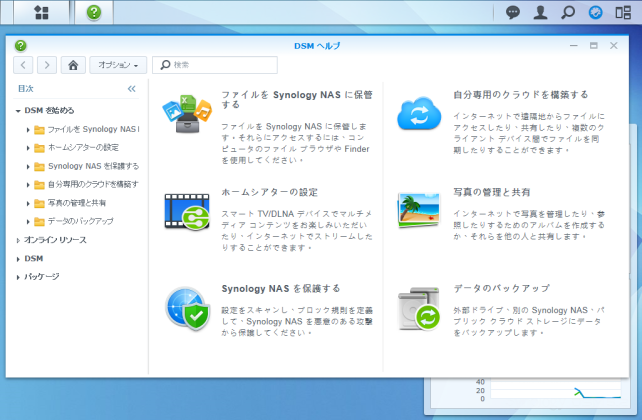Click the folder icon beside ホームシアターの設定
The width and height of the screenshot is (642, 420).
coord(39,148)
